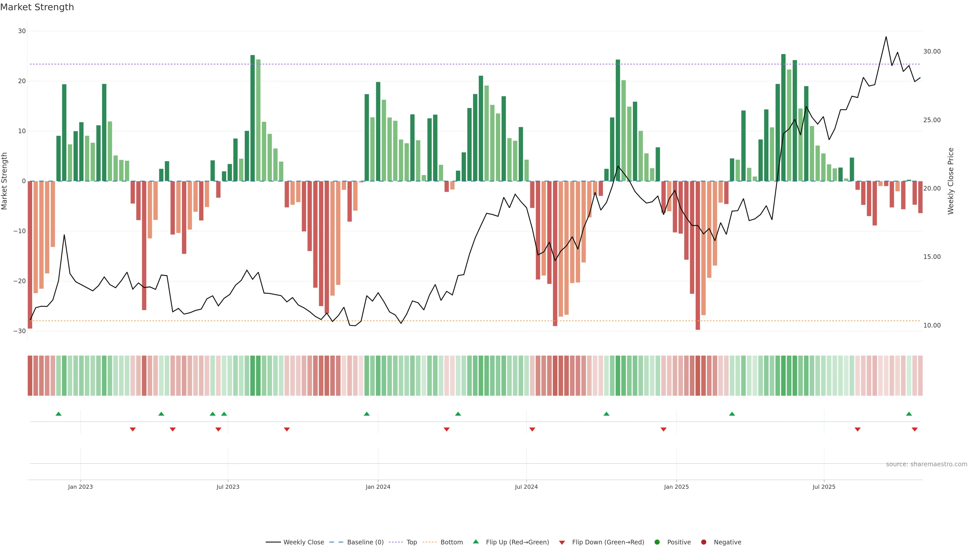Screen dimensions: 980x551
Task: Click the Jul 2025 x-axis label
Action: pos(824,487)
